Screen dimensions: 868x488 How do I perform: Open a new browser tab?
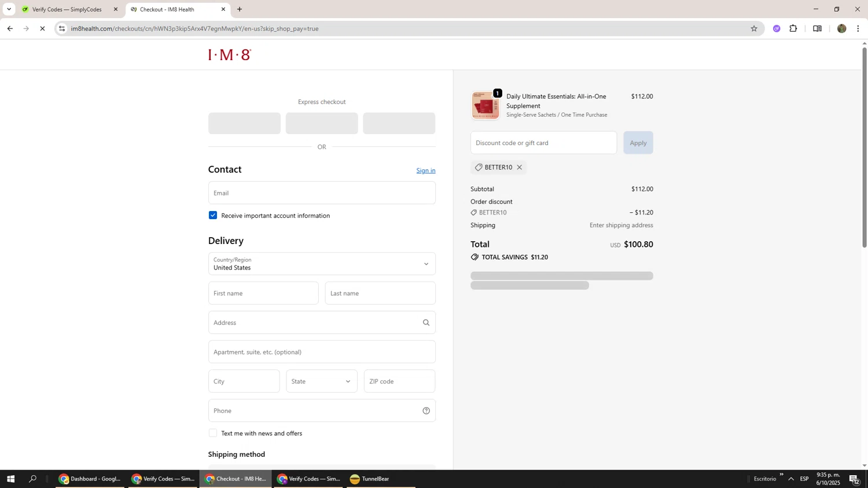(x=240, y=9)
